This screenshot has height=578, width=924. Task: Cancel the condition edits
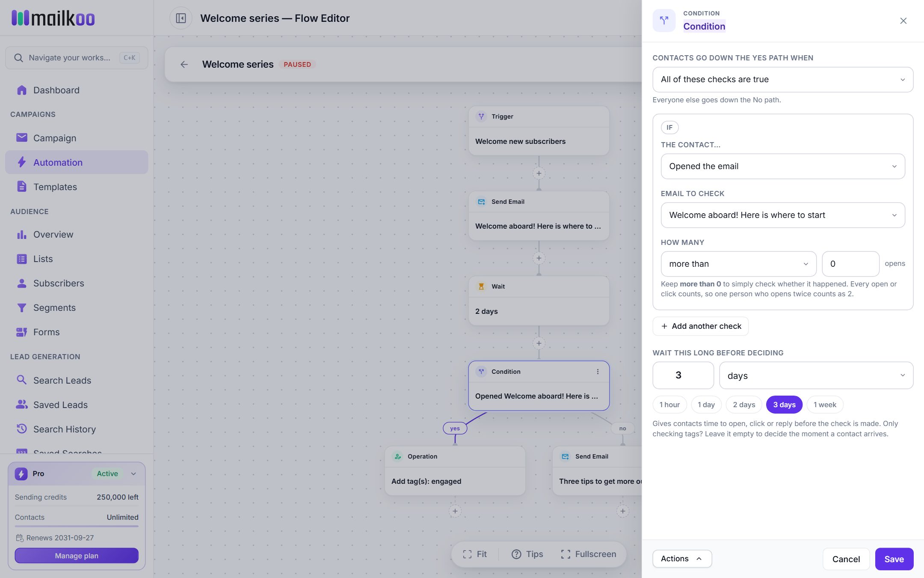click(846, 560)
